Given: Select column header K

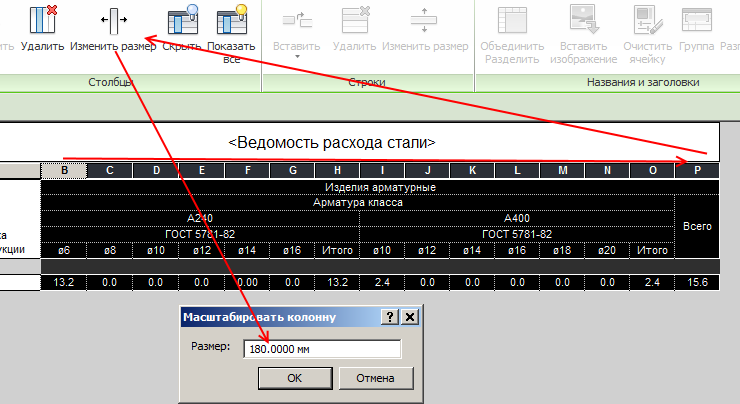Looking at the screenshot, I should (x=472, y=170).
